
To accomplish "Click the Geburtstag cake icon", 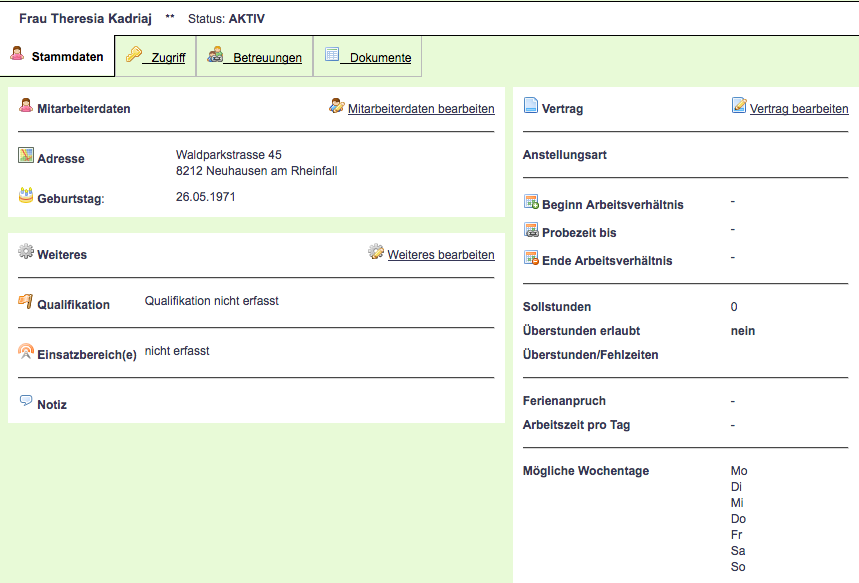I will [26, 195].
